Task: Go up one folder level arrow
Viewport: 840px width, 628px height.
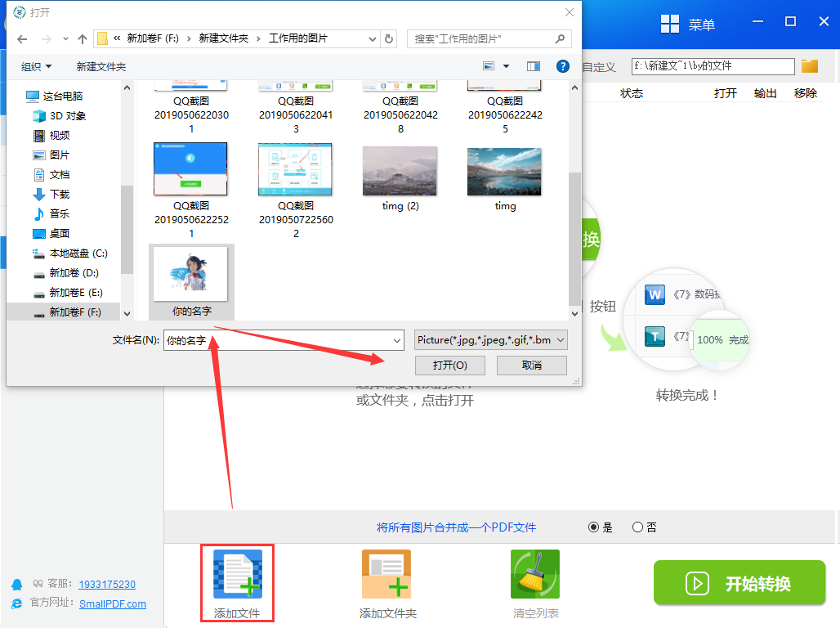Action: [82, 38]
